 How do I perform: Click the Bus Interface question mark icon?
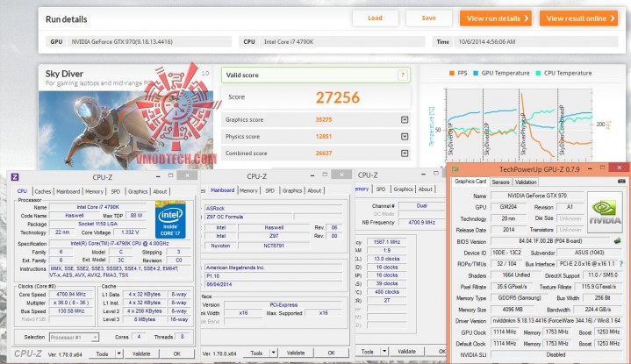[621, 264]
